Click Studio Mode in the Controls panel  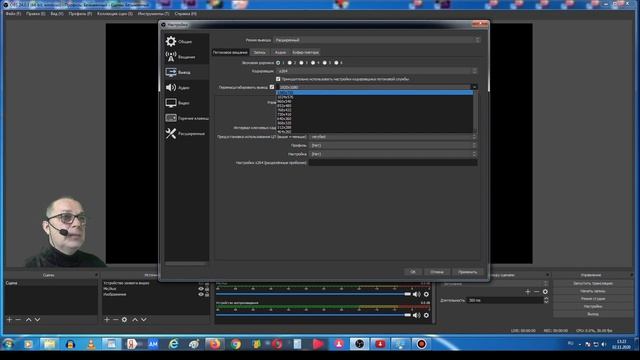pyautogui.click(x=593, y=299)
